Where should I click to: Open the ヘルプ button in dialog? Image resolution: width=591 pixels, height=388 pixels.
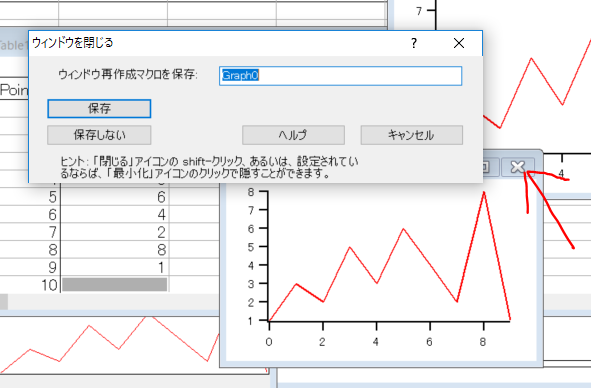point(293,135)
